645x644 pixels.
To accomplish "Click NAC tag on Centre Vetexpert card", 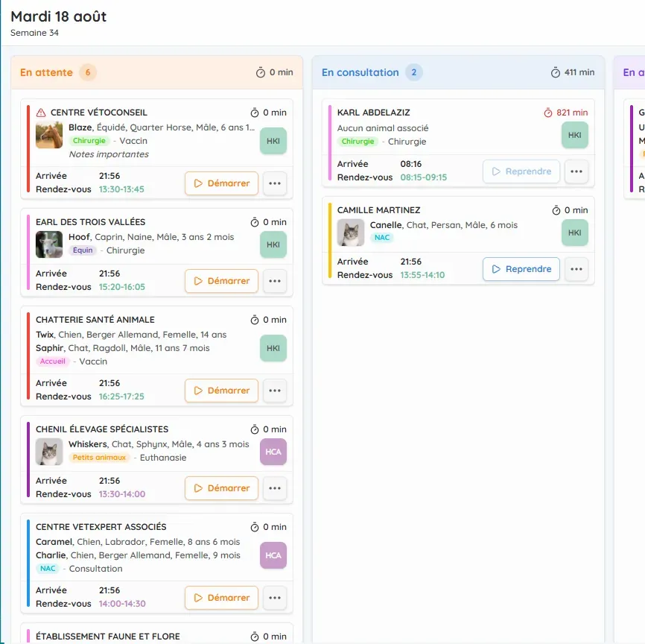I will click(48, 568).
